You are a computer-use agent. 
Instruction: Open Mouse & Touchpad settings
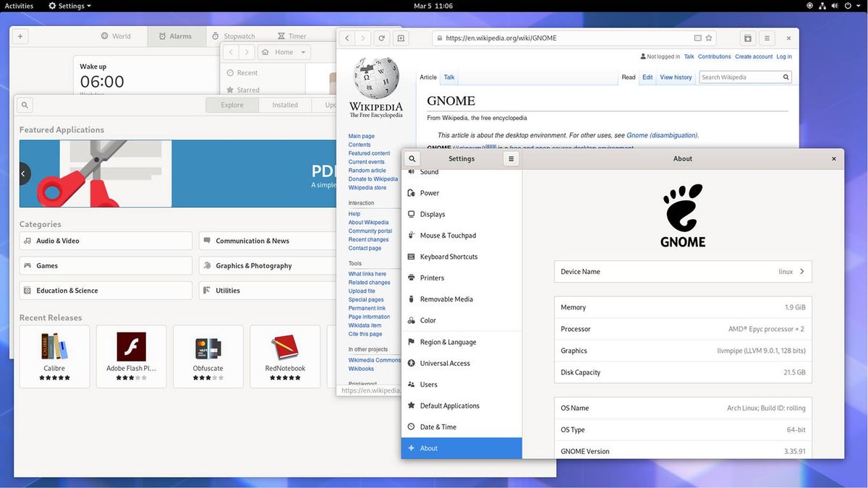point(461,236)
